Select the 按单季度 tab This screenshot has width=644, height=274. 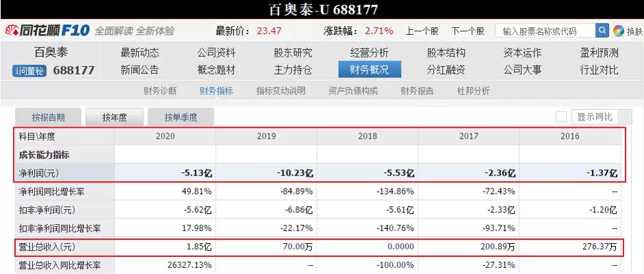point(181,118)
